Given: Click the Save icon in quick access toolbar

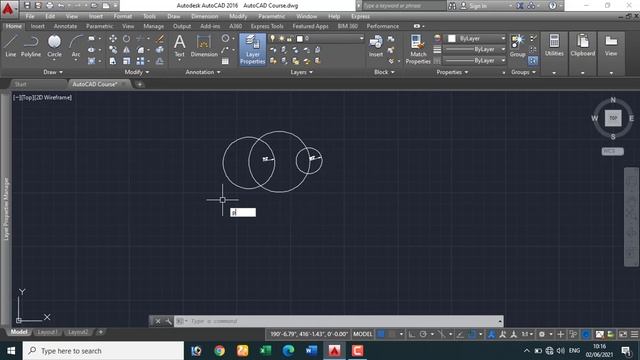Looking at the screenshot, I should 27,6.
